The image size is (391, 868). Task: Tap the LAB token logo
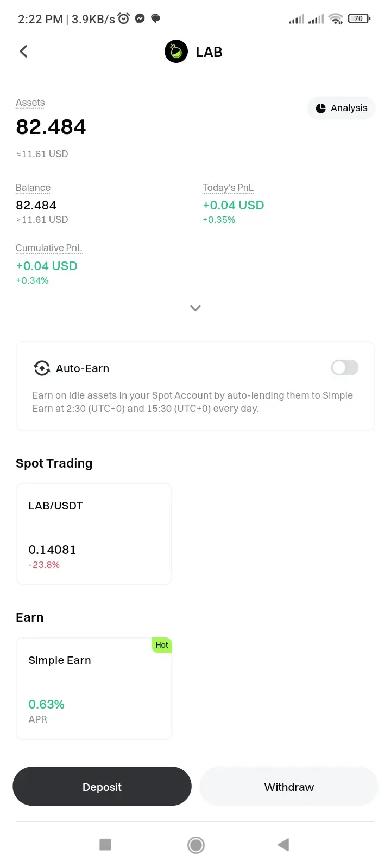tap(176, 52)
